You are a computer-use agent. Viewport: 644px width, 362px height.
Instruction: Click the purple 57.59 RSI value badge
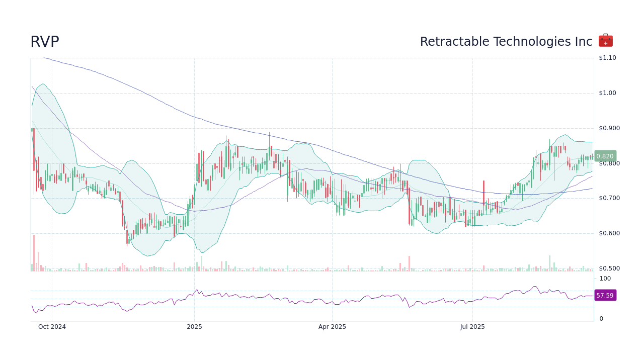click(x=605, y=295)
